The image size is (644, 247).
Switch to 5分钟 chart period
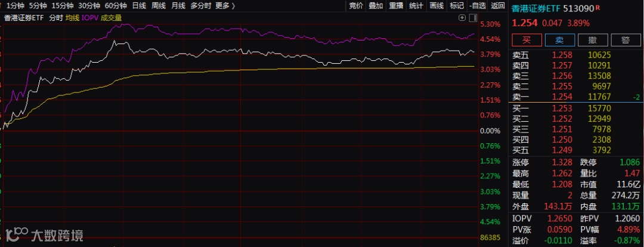[38, 6]
